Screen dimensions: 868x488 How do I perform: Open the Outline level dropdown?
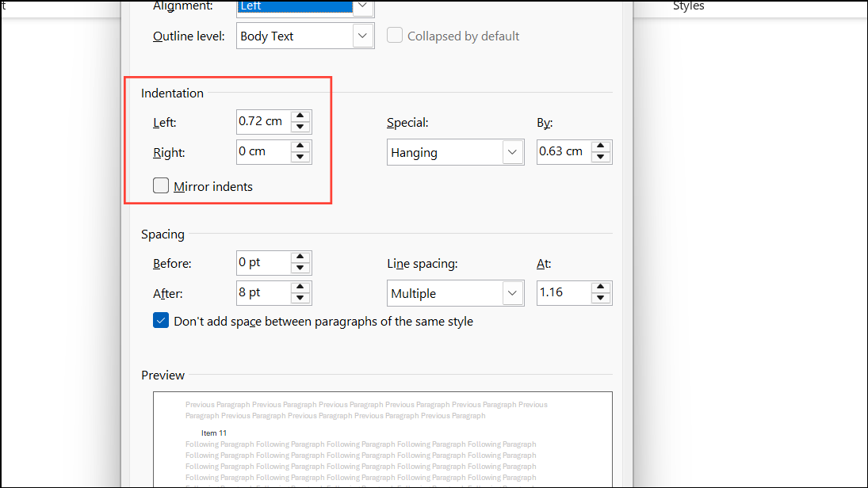point(362,35)
